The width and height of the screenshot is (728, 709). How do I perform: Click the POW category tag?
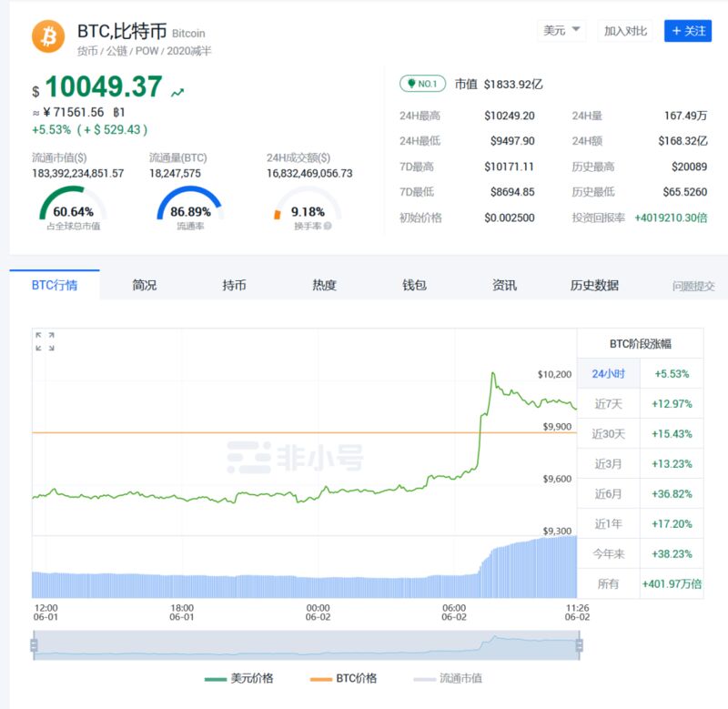click(147, 51)
